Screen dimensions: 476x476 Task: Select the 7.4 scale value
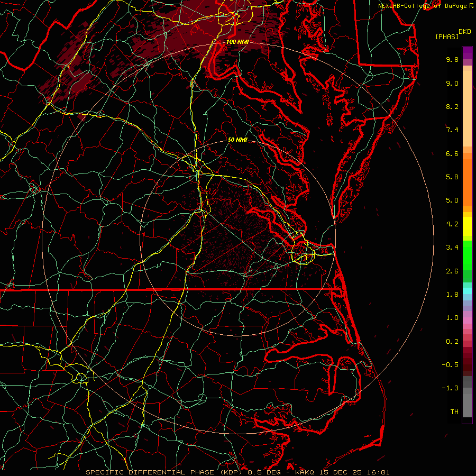(452, 130)
